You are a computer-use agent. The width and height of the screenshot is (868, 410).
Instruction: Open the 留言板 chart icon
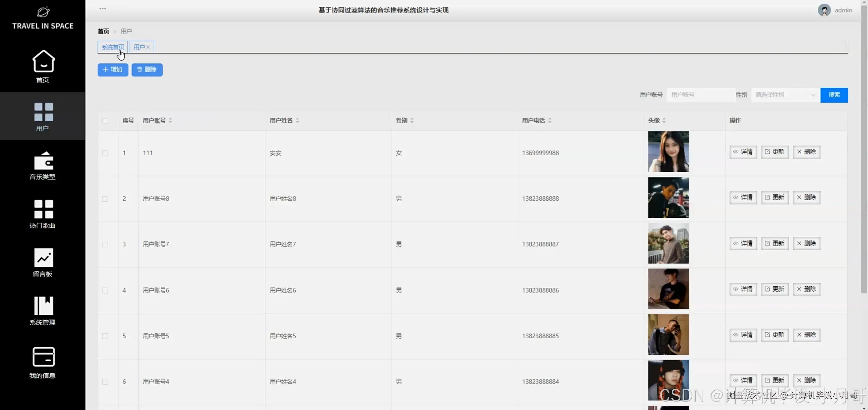[x=43, y=258]
